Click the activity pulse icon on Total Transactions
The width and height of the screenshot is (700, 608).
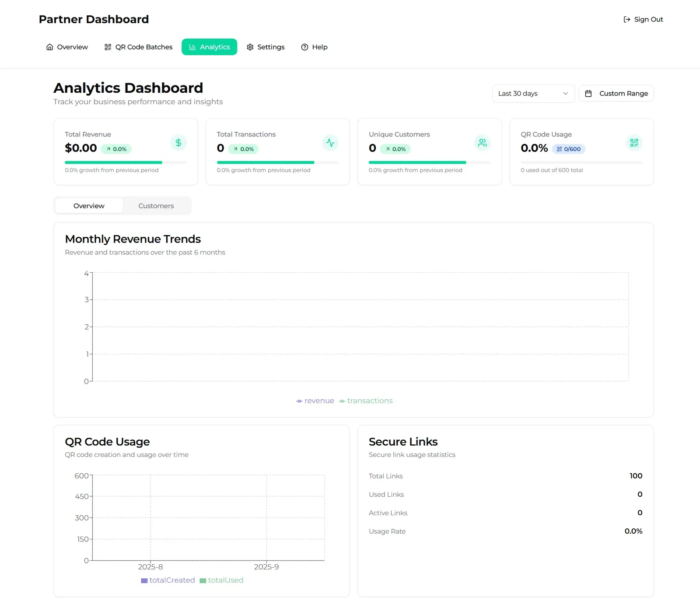330,143
